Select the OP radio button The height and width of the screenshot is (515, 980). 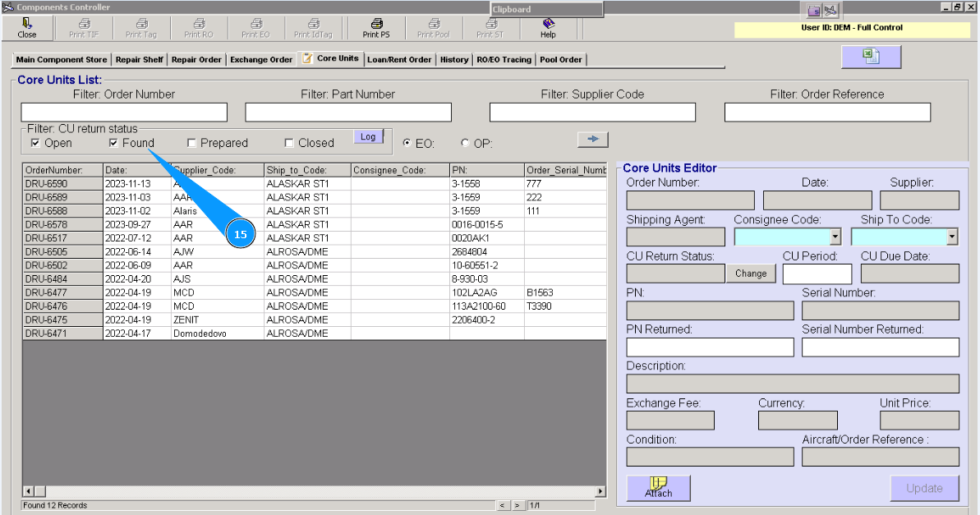coord(466,144)
